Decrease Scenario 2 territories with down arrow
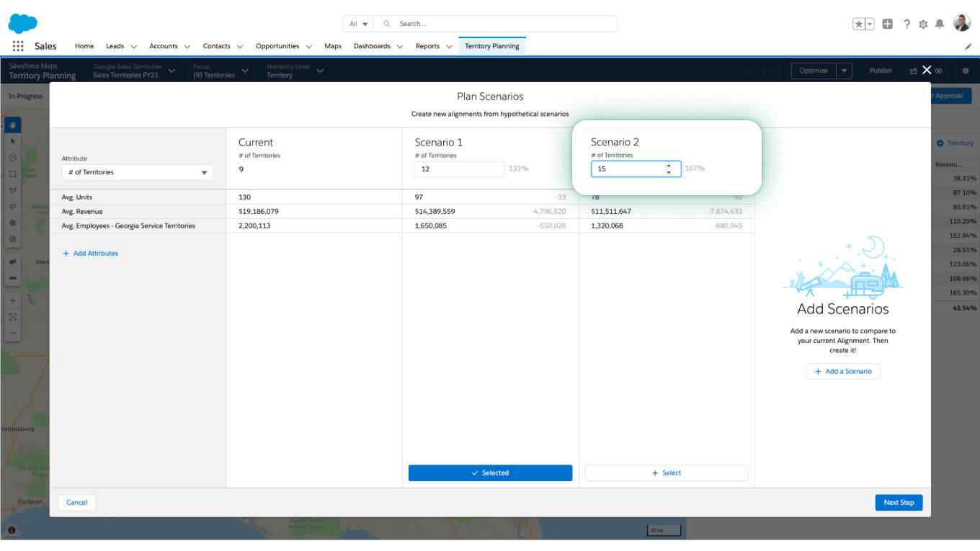980x551 pixels. [669, 172]
